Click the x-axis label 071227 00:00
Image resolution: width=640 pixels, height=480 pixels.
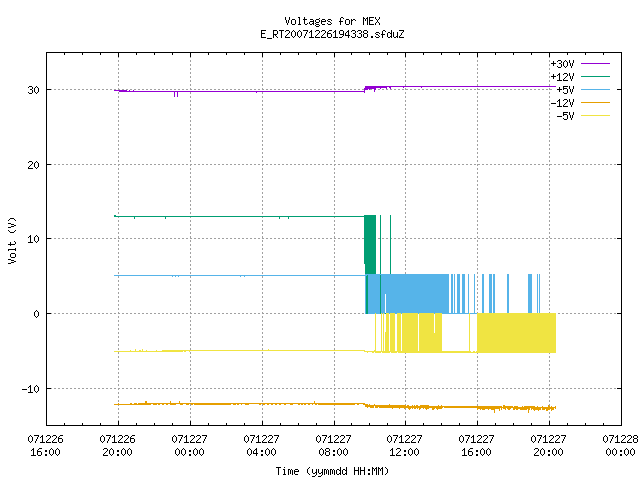(x=189, y=446)
